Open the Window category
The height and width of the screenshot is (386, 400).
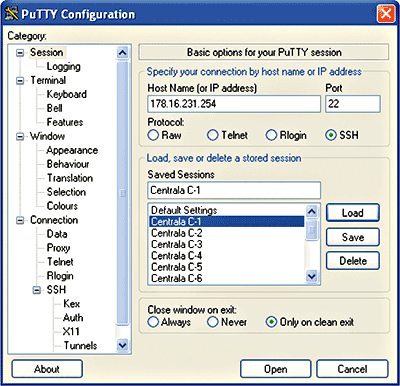tap(47, 136)
